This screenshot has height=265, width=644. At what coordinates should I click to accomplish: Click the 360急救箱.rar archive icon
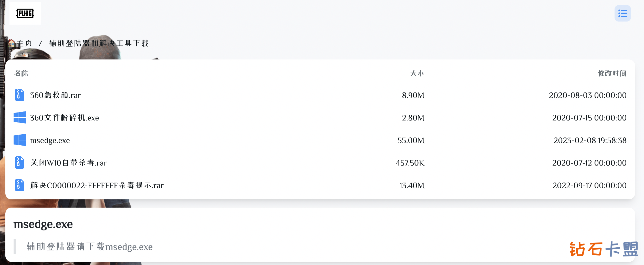coord(19,95)
